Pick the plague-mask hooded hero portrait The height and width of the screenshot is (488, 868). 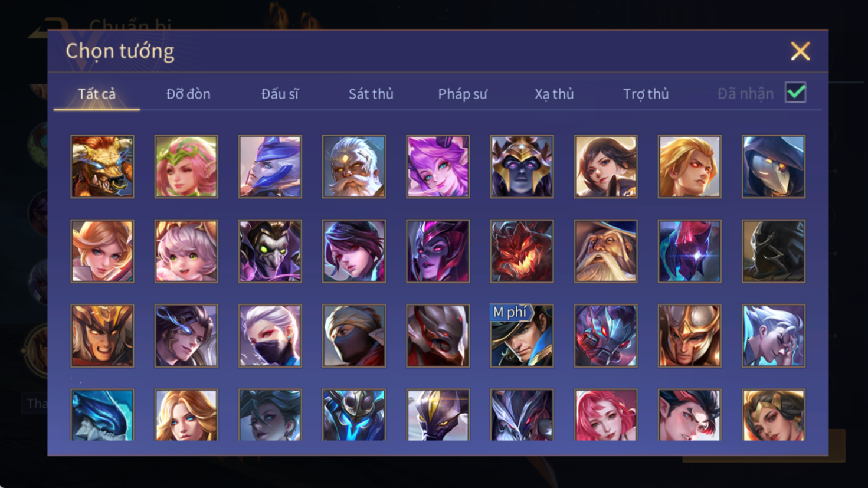774,166
